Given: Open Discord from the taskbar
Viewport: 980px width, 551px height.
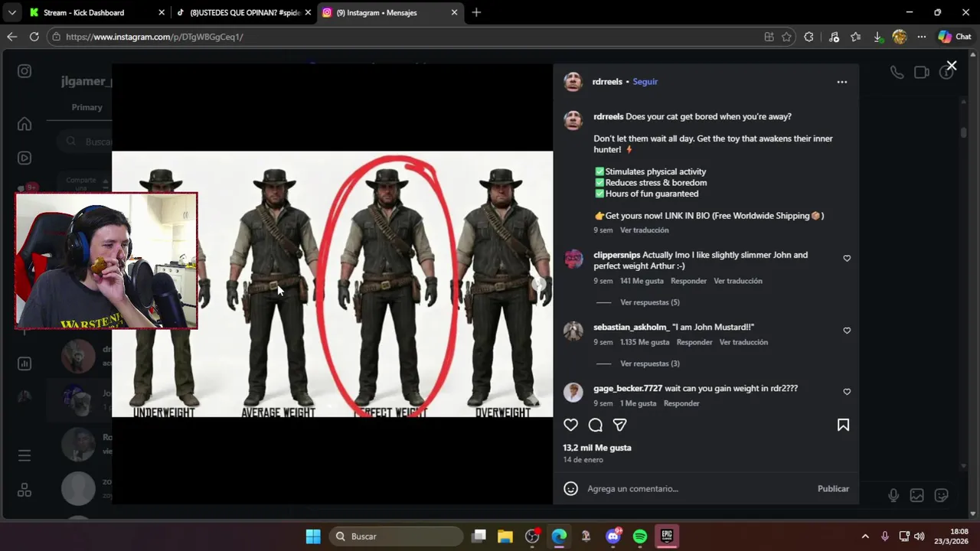Looking at the screenshot, I should tap(613, 536).
